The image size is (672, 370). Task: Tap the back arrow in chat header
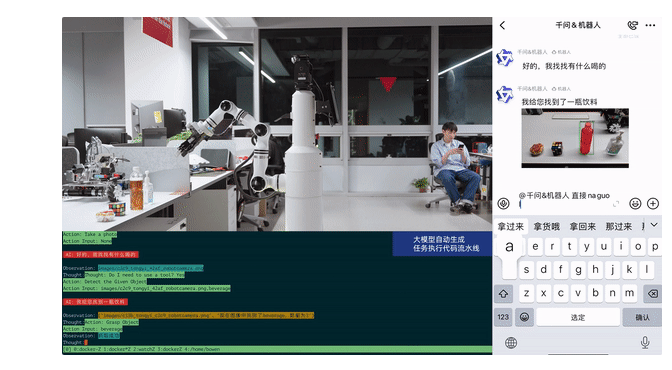tap(502, 25)
